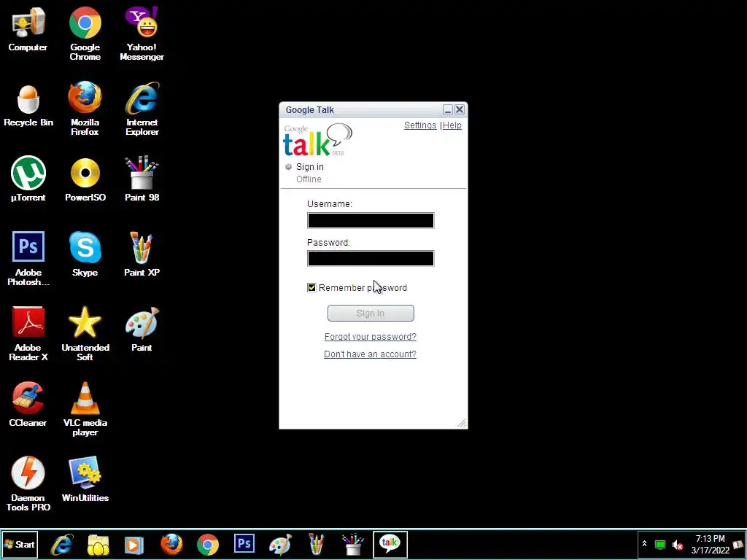Image resolution: width=747 pixels, height=560 pixels.
Task: Open Yahoo! Messenger desktop shortcut
Action: click(142, 34)
